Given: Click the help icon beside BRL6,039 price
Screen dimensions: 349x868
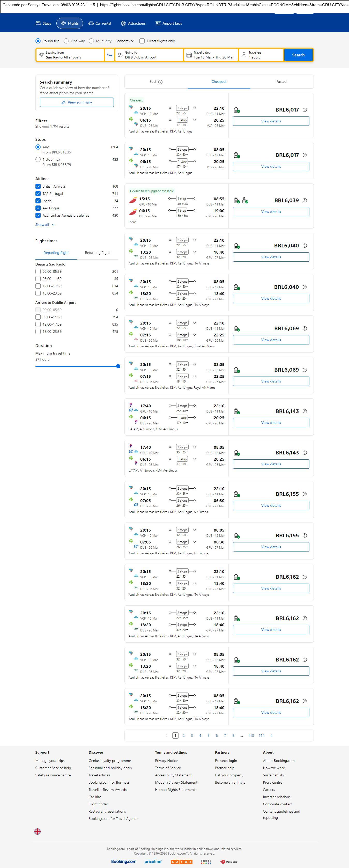Looking at the screenshot, I should (305, 200).
